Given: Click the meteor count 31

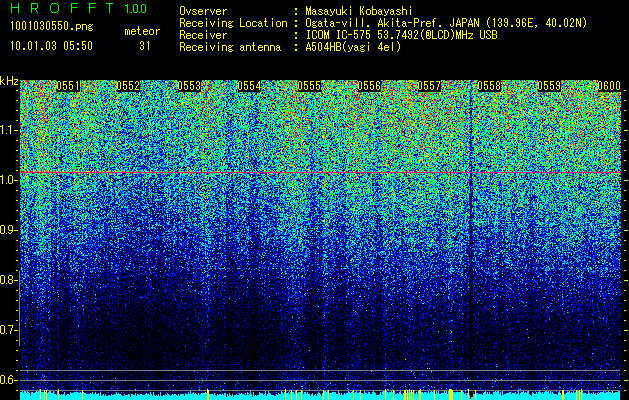Looking at the screenshot, I should (x=144, y=46).
